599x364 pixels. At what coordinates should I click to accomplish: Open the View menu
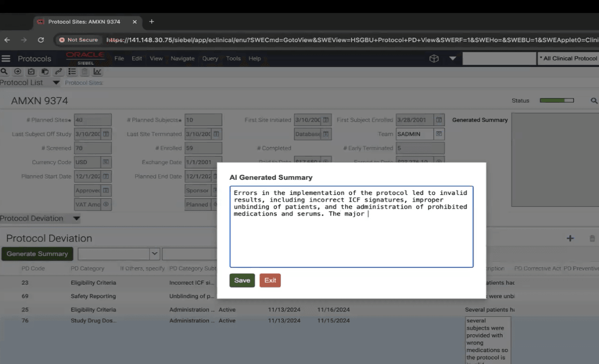pos(156,58)
